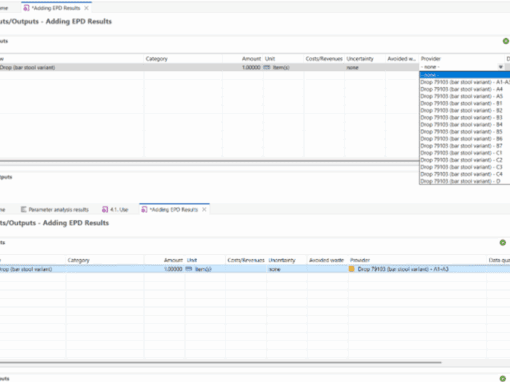Pick the C3 module provider entry

(x=464, y=167)
